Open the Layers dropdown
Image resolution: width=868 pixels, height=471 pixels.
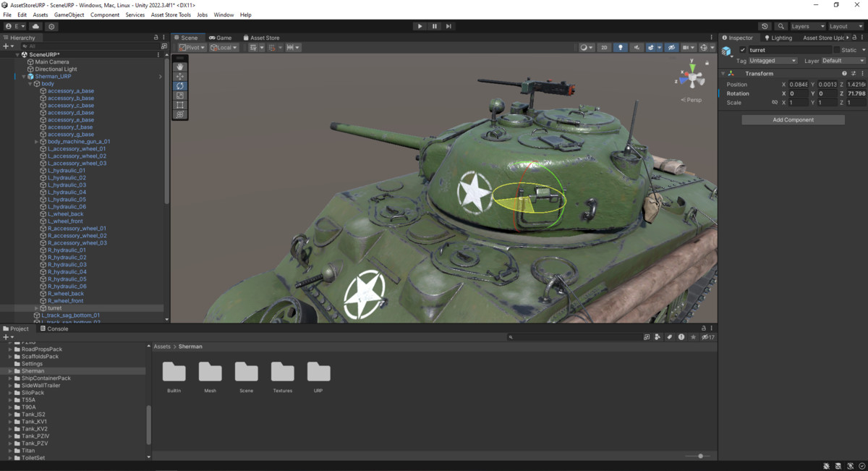807,26
